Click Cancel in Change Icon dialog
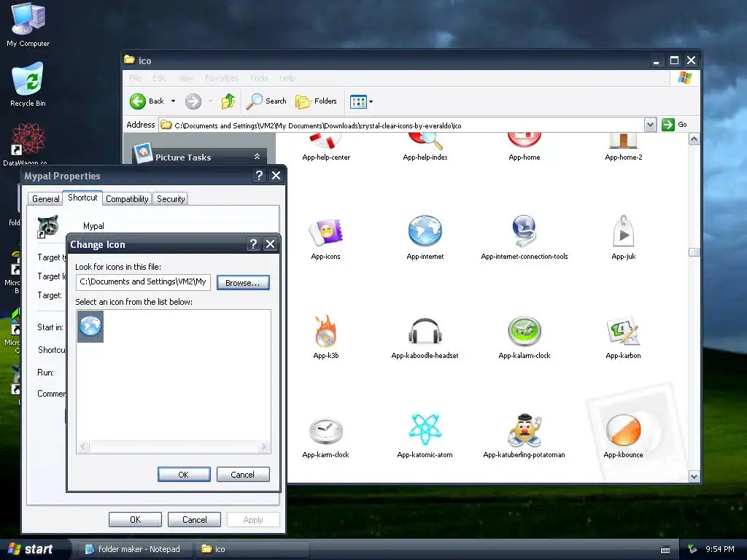The image size is (747, 560). [243, 474]
